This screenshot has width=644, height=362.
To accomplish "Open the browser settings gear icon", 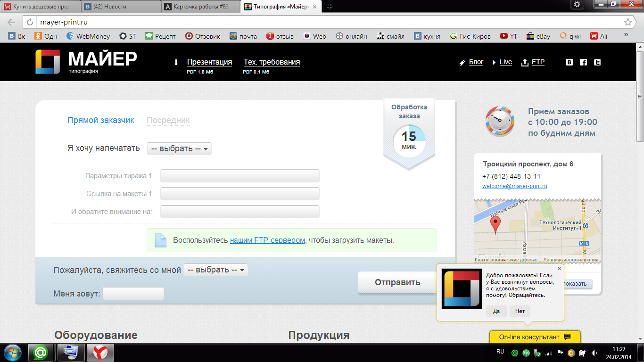I will 577,4.
